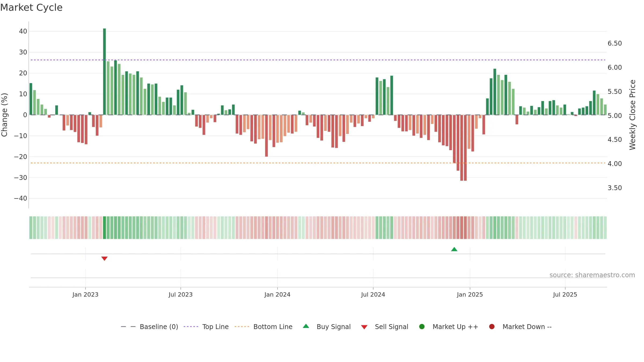644x362 pixels.
Task: Toggle the Buy Signal legend entry
Action: pyautogui.click(x=327, y=327)
